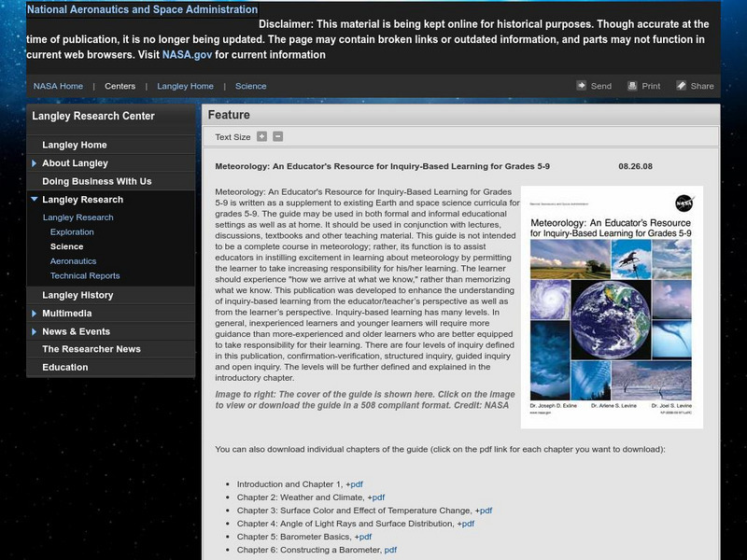Download Chapter 5 Barometer Basics pdf
This screenshot has width=747, height=560.
tap(365, 537)
